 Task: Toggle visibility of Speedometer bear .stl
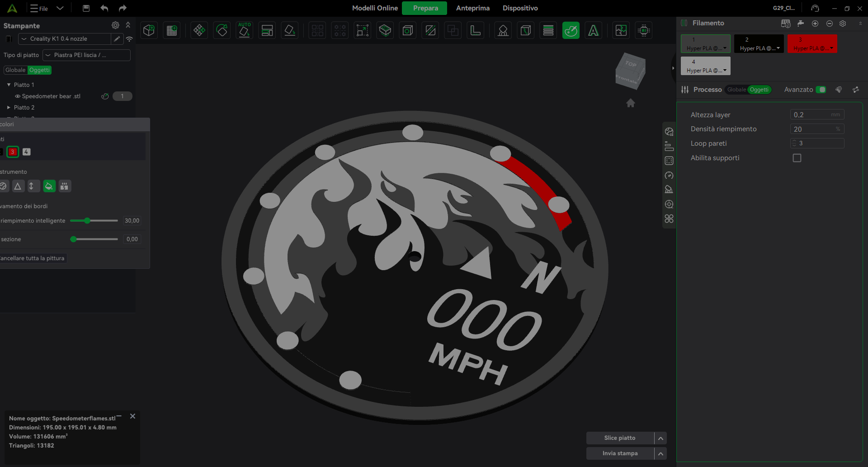click(x=18, y=96)
